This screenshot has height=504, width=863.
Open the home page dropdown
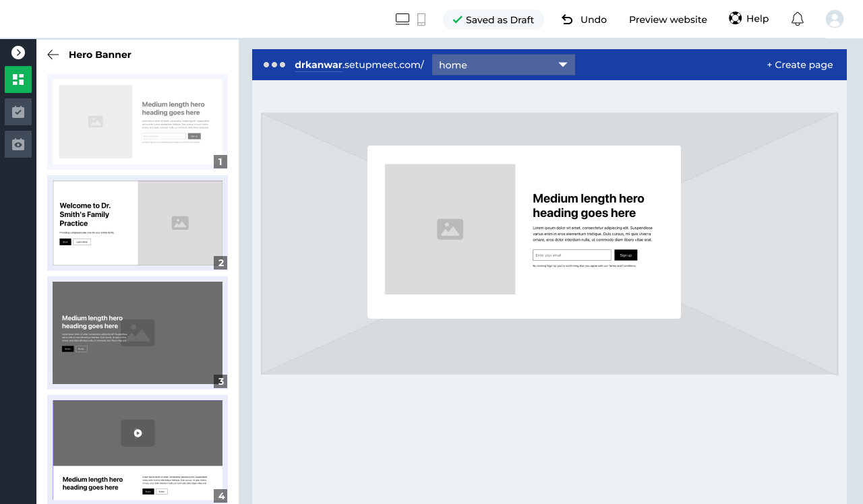pyautogui.click(x=503, y=65)
